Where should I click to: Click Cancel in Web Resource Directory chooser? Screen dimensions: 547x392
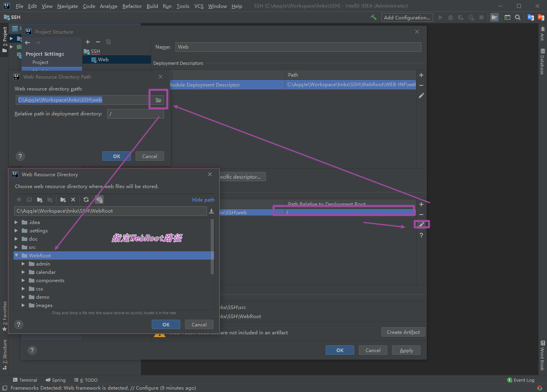click(199, 324)
